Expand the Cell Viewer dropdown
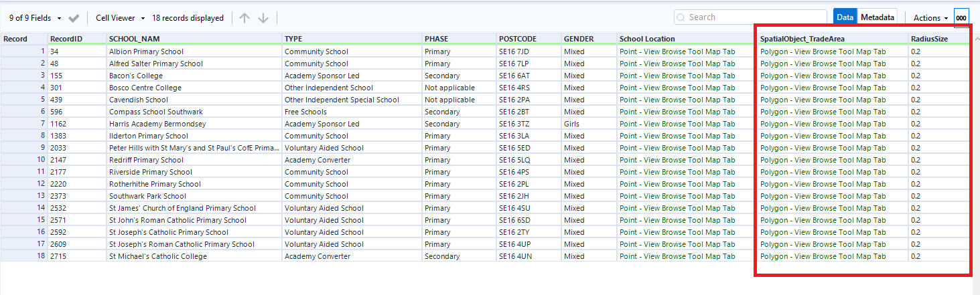Image resolution: width=980 pixels, height=295 pixels. [121, 18]
